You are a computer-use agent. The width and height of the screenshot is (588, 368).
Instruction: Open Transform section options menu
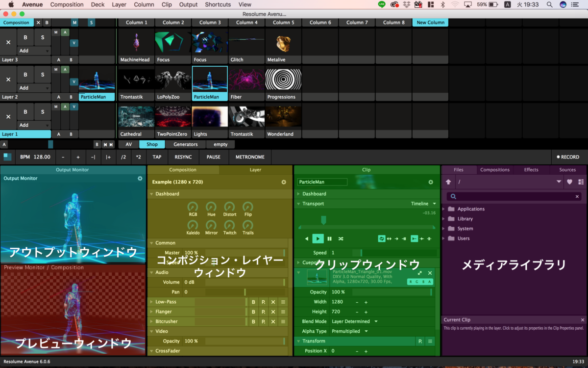[x=430, y=341]
